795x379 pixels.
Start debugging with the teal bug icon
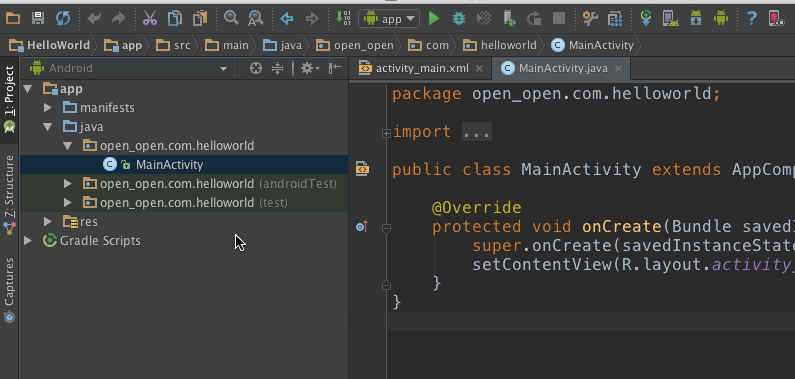coord(459,19)
